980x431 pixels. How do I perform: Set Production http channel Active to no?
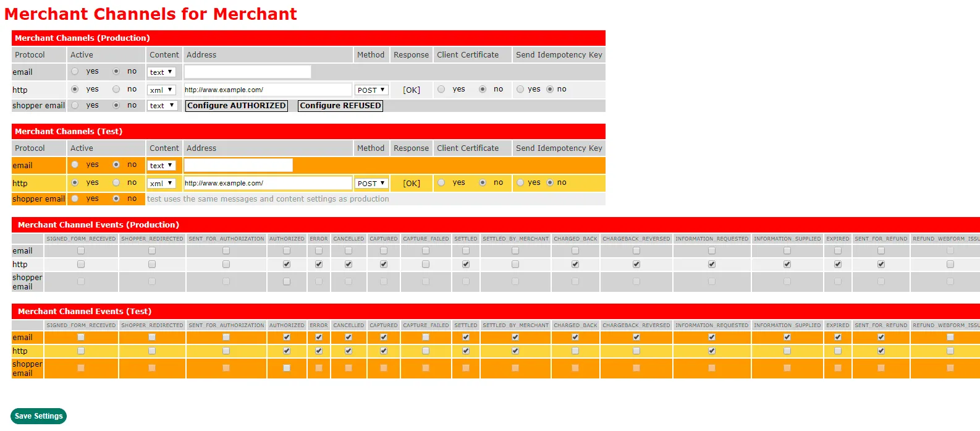[116, 89]
